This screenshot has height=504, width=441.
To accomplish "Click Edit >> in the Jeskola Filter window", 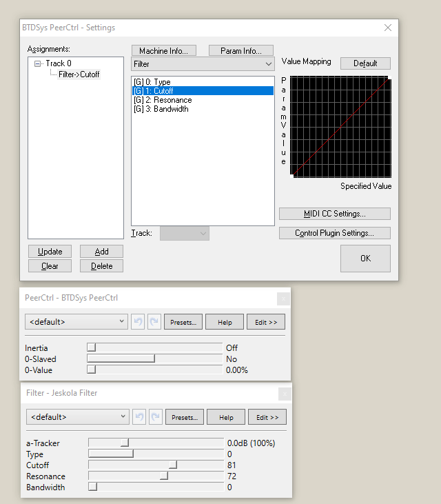I will [x=267, y=417].
